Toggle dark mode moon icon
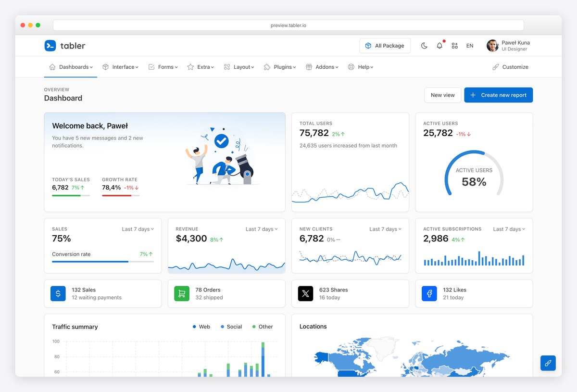577x392 pixels. 424,46
